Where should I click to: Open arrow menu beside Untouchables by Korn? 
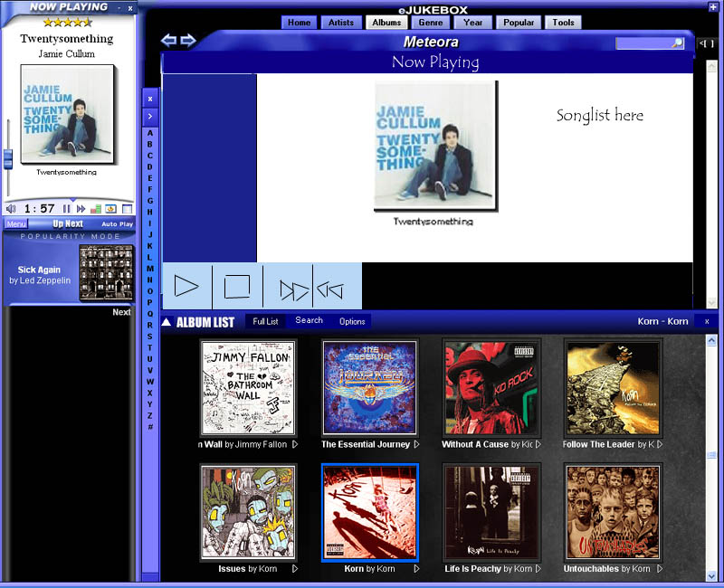660,569
